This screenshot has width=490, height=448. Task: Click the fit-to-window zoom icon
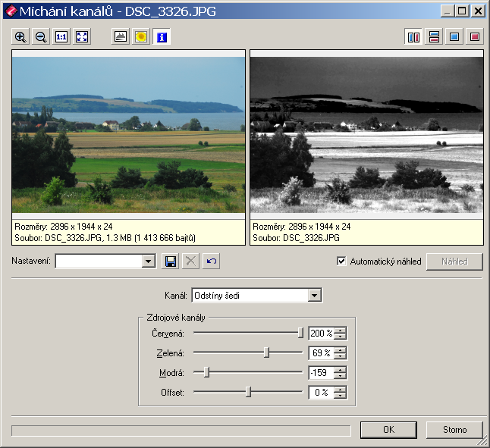click(82, 36)
